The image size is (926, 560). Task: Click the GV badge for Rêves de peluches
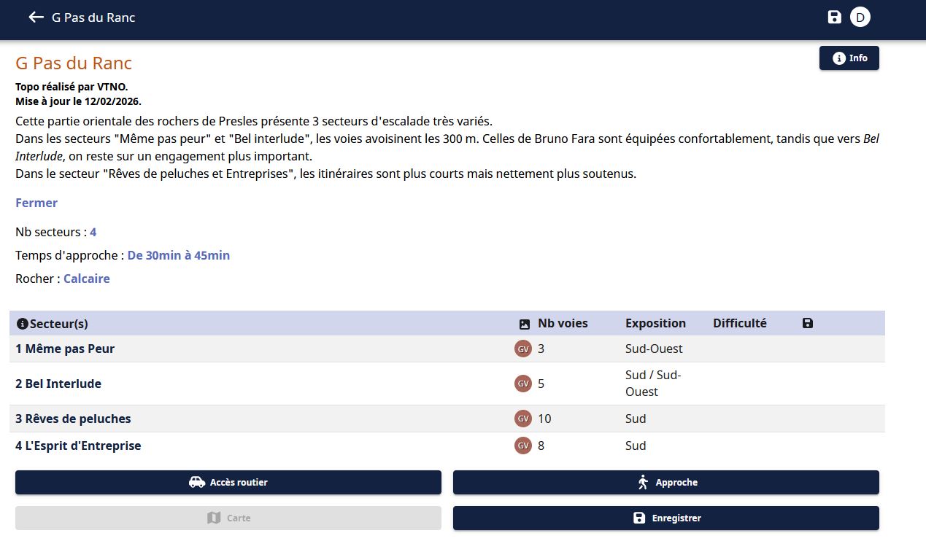point(523,419)
